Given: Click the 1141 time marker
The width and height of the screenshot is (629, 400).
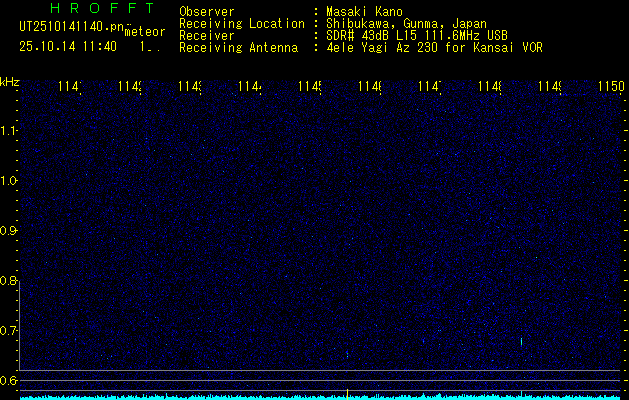Looking at the screenshot, I should (x=69, y=87).
